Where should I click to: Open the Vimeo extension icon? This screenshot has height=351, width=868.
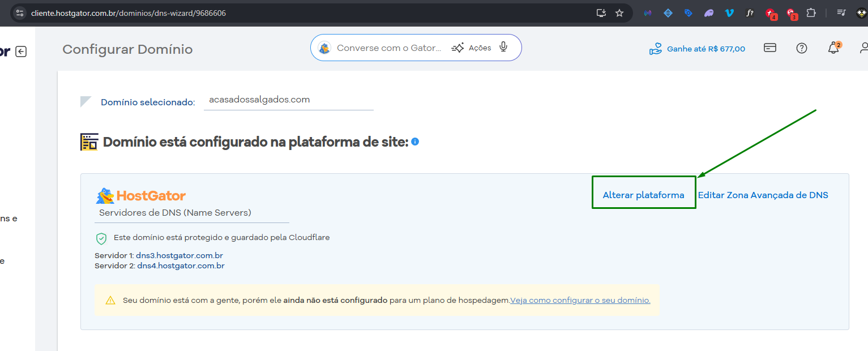(729, 12)
